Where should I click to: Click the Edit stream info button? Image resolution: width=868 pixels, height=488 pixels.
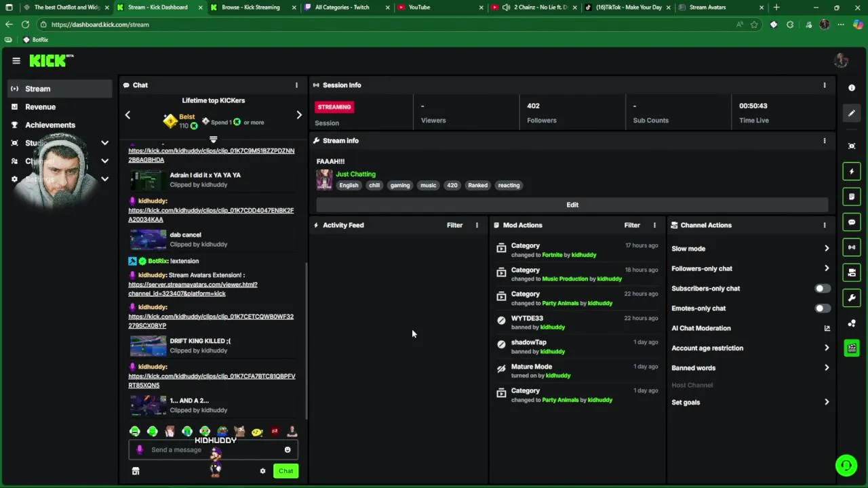coord(572,205)
